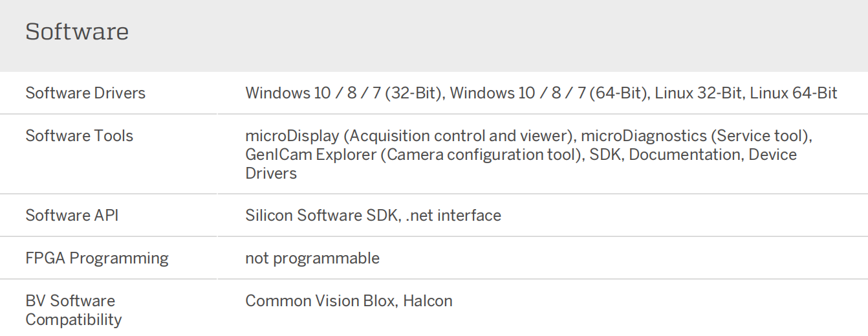Click the FPGA Programming label
The height and width of the screenshot is (336, 868).
[97, 258]
